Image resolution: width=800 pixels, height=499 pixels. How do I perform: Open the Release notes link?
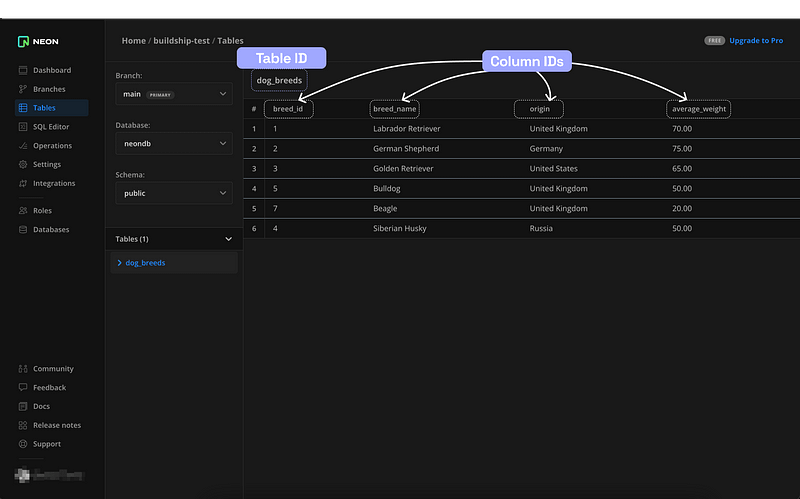pyautogui.click(x=57, y=425)
